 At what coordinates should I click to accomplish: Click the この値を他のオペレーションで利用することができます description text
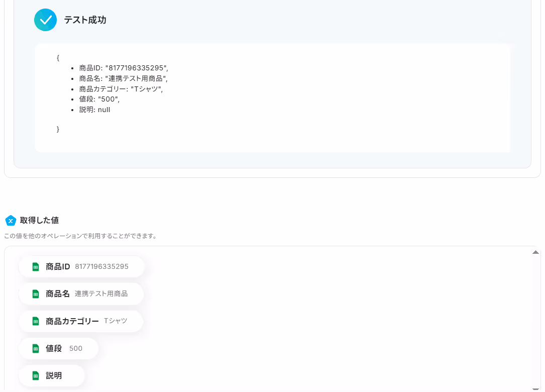(80, 236)
